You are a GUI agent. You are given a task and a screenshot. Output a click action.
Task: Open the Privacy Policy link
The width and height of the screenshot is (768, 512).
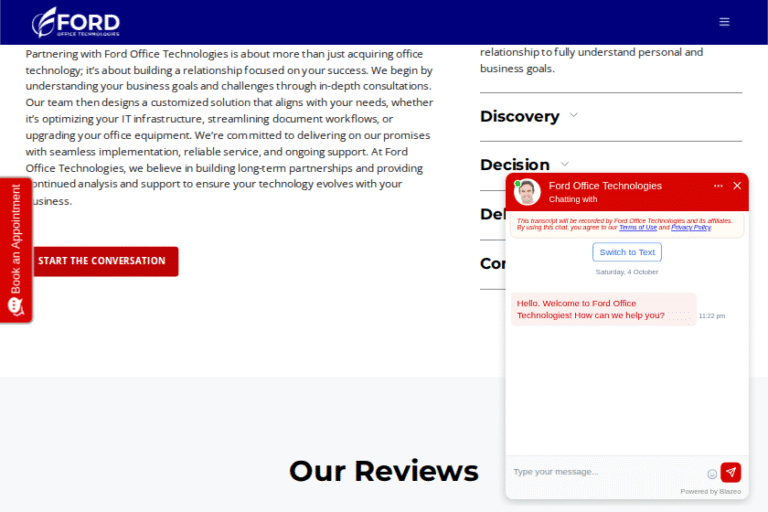tap(691, 228)
